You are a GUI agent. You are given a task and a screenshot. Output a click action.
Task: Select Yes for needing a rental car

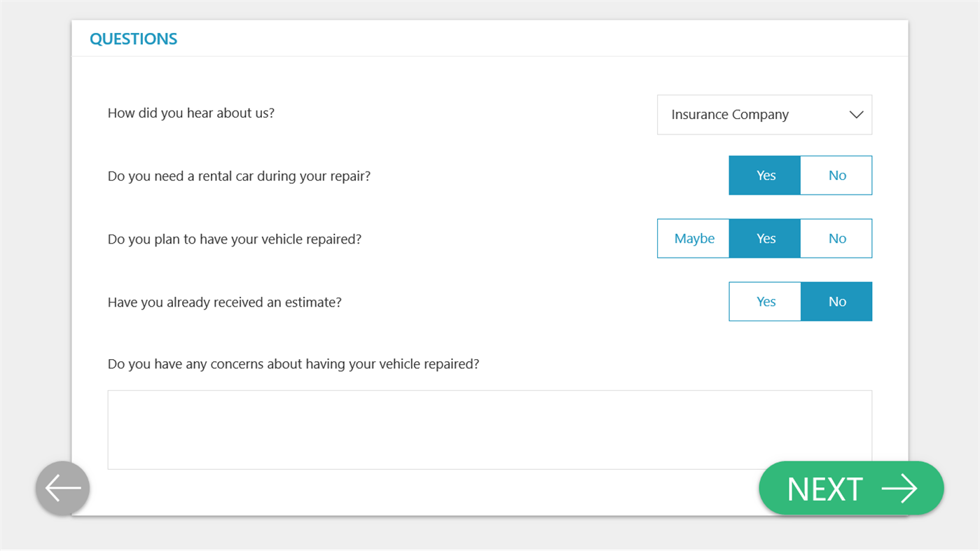point(765,176)
